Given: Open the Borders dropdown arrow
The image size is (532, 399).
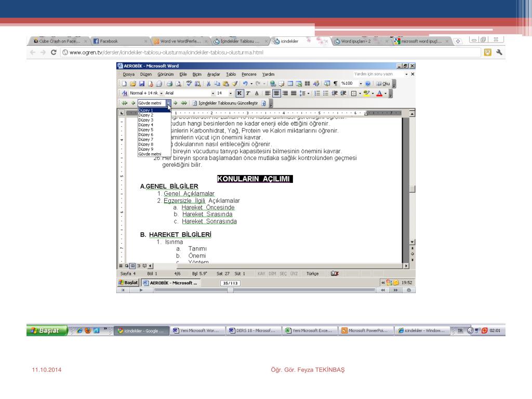Looking at the screenshot, I should (360, 94).
